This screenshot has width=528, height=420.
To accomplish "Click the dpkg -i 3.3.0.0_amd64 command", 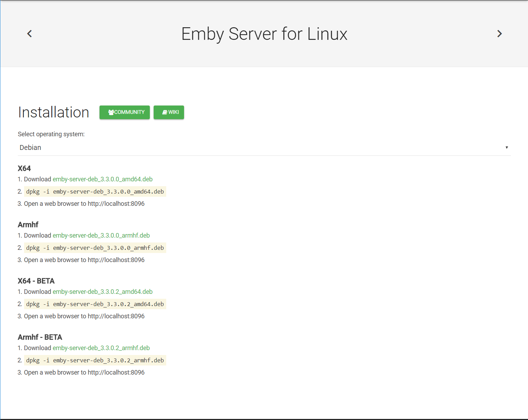I will click(95, 191).
